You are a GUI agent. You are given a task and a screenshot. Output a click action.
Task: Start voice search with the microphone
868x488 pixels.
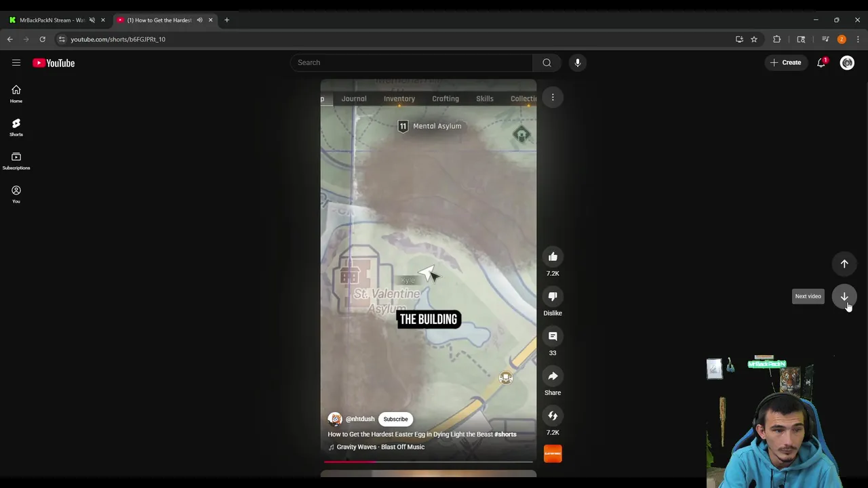578,62
